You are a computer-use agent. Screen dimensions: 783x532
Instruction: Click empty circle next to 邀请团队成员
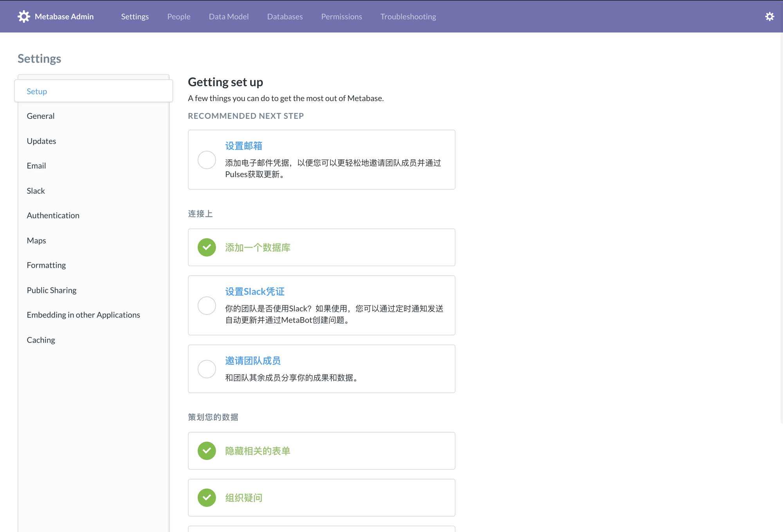pyautogui.click(x=207, y=369)
